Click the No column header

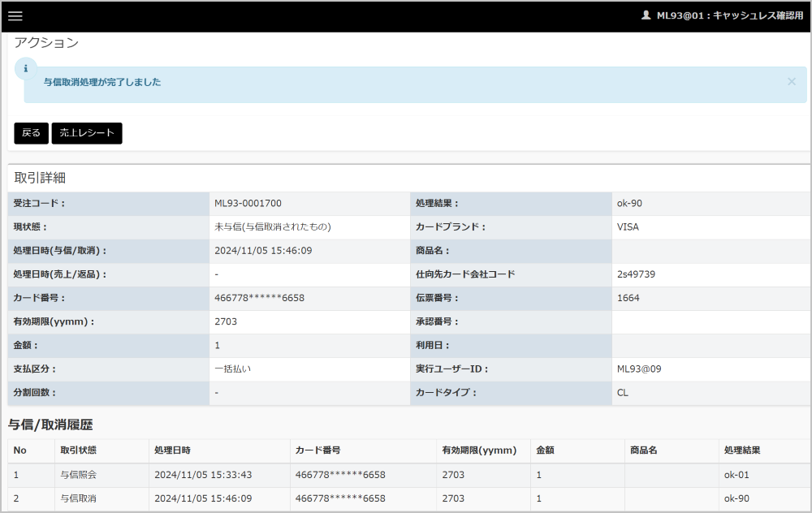[20, 450]
